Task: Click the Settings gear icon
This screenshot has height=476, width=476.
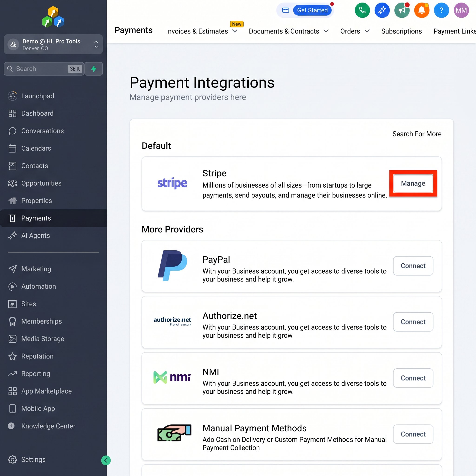Action: [12, 459]
